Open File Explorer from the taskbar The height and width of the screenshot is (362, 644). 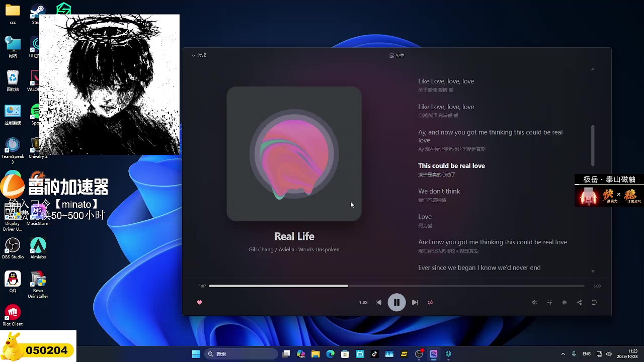315,354
